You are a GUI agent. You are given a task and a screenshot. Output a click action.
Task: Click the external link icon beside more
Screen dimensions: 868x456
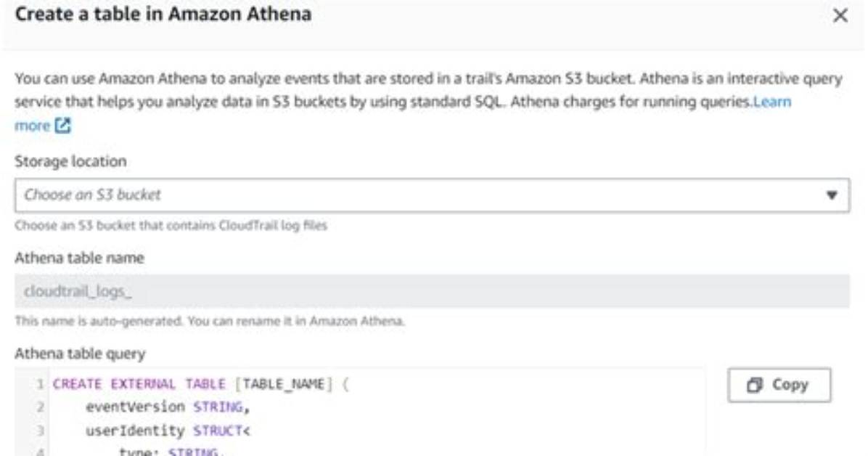[x=62, y=126]
